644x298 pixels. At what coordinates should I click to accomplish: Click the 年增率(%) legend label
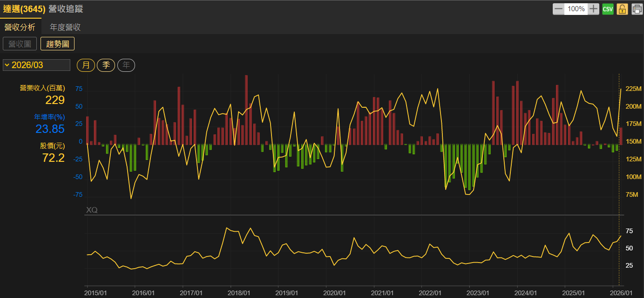coord(49,117)
